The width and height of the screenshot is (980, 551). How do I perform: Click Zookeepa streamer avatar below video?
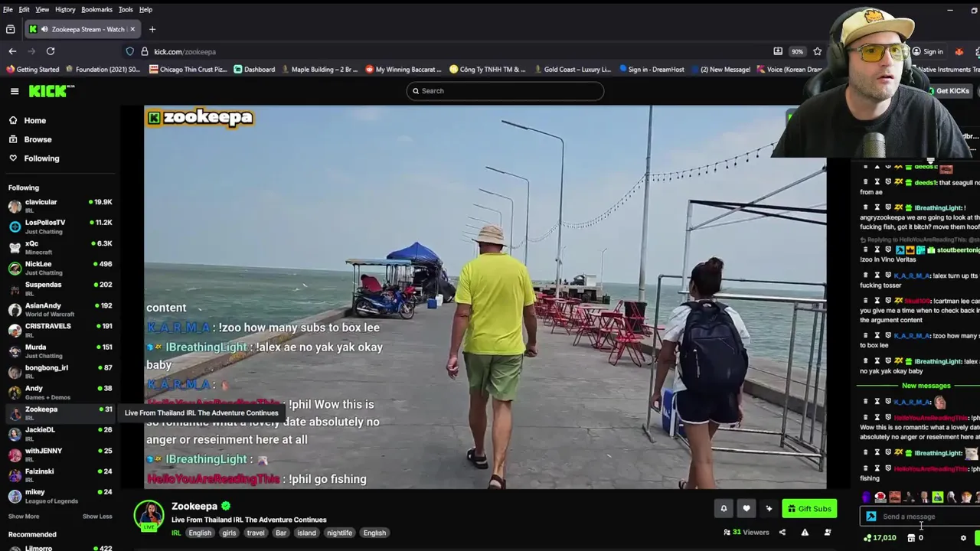pos(149,515)
